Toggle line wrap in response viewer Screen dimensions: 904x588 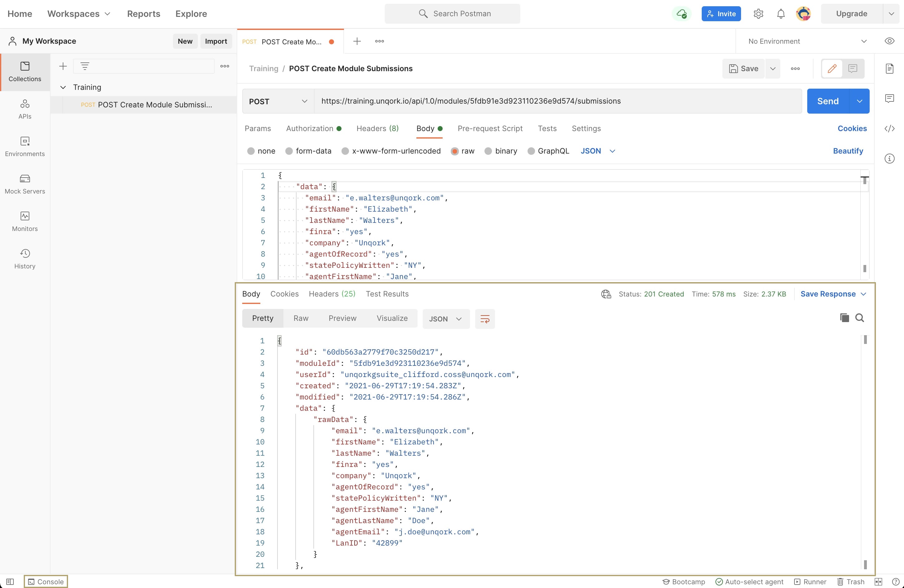485,319
